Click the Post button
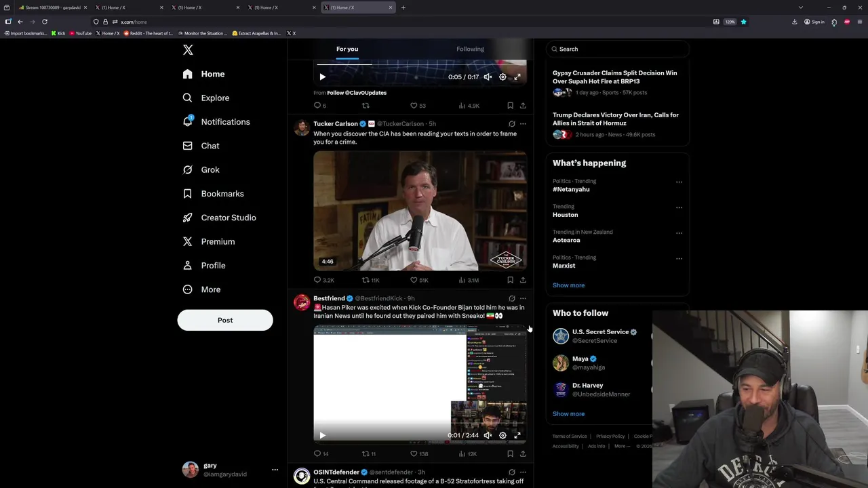This screenshot has height=488, width=868. [x=225, y=320]
